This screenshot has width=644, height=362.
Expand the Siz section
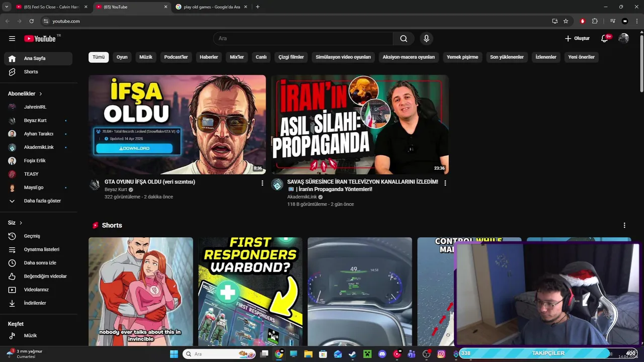point(15,223)
